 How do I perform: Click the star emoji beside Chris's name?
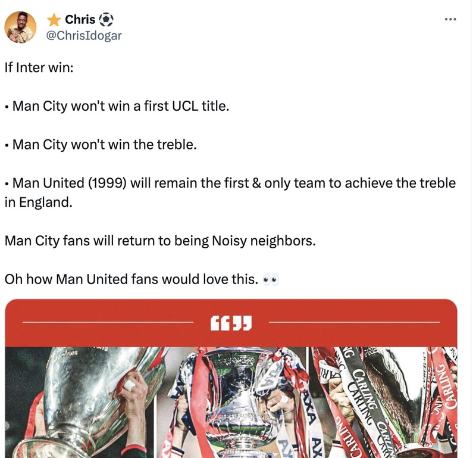point(53,19)
